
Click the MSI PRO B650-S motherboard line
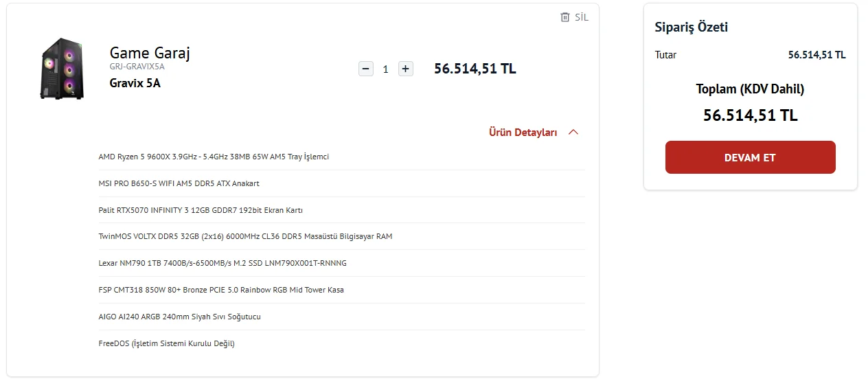point(179,183)
